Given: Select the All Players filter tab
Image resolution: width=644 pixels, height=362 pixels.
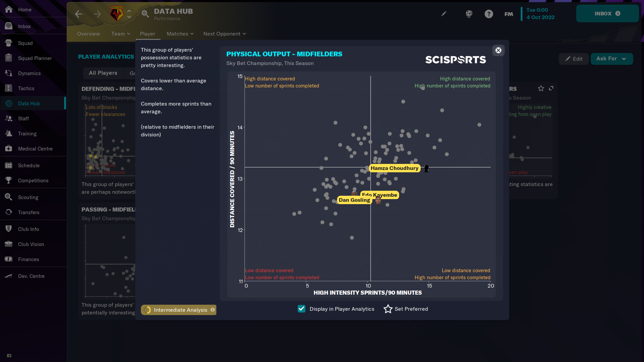Looking at the screenshot, I should (103, 73).
